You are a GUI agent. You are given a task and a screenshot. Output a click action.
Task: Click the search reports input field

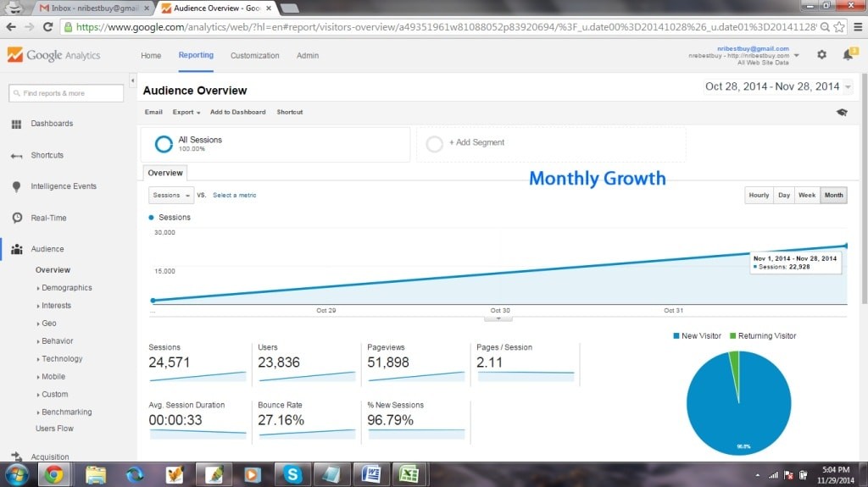point(66,93)
